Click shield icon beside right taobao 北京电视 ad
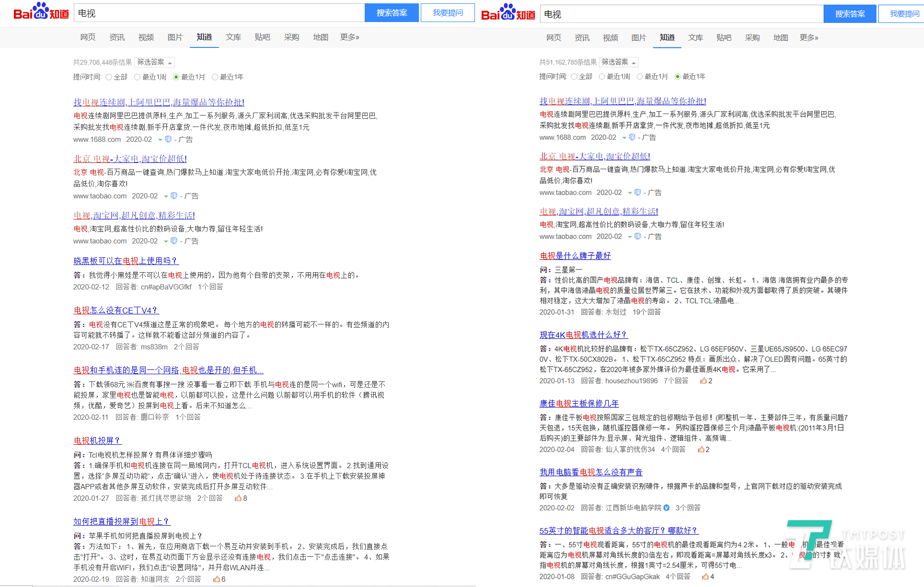The height and width of the screenshot is (587, 924). click(637, 193)
